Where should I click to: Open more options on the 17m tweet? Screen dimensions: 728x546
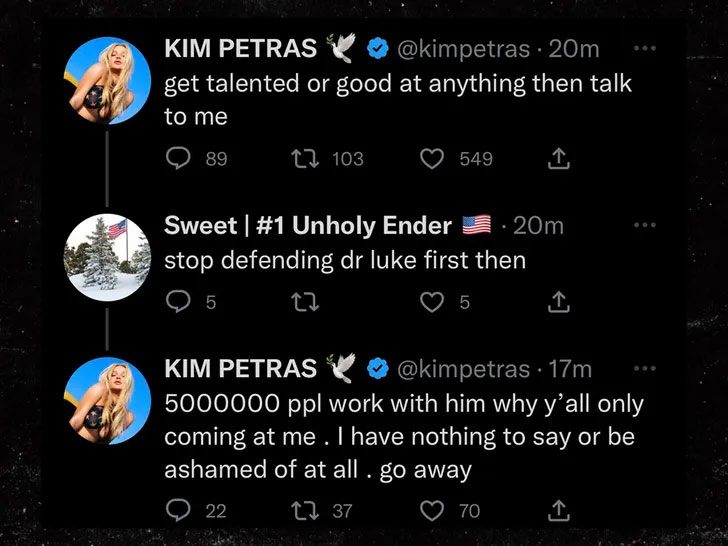(646, 369)
